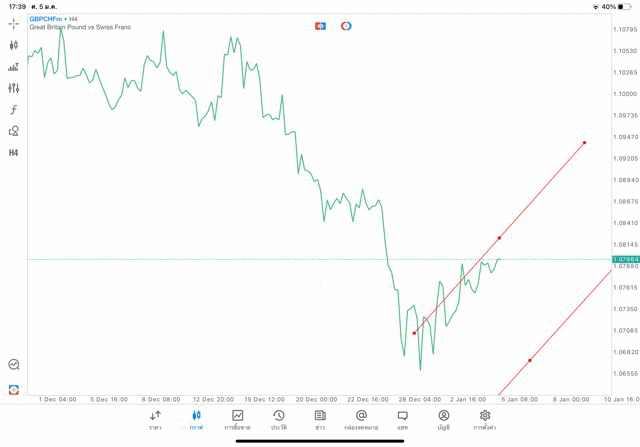640x447 pixels.
Task: Add an indicator with the f icon
Action: 14,109
